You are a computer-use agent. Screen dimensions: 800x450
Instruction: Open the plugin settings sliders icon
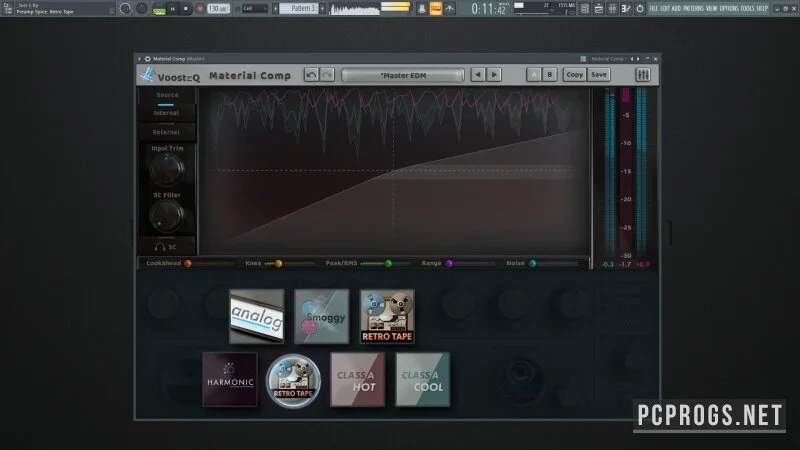643,75
